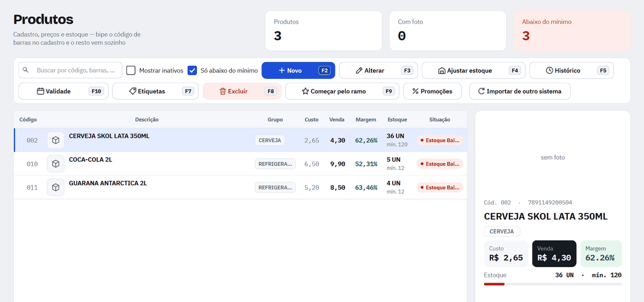Sort by Grupo column header
This screenshot has width=644, height=302.
(x=275, y=120)
